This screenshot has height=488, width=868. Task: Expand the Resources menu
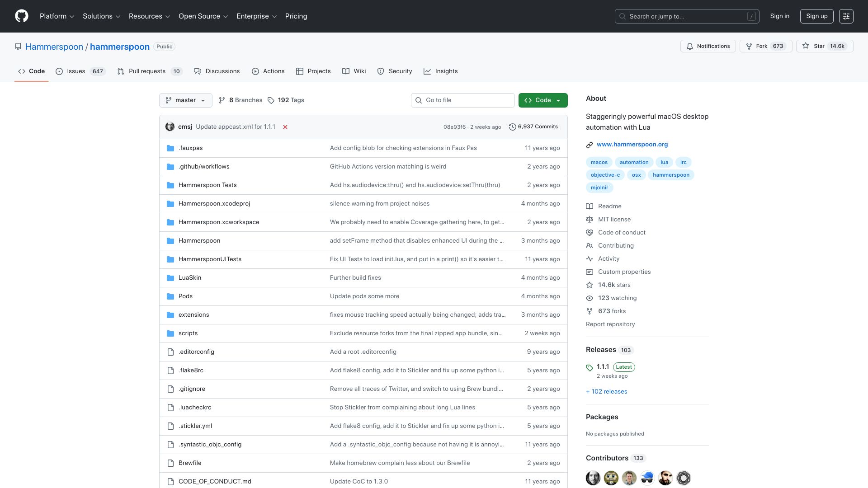(x=150, y=16)
